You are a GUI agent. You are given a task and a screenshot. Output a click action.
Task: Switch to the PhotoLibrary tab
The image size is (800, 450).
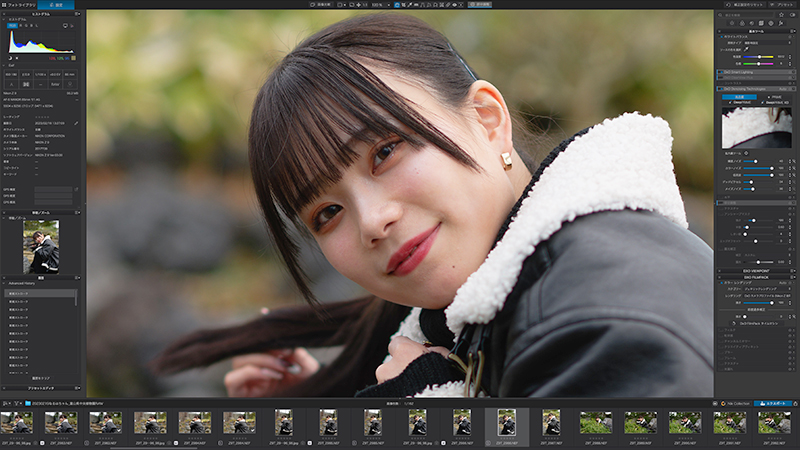(x=19, y=5)
